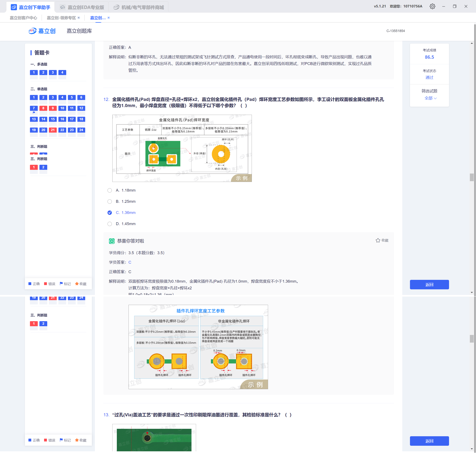Screen dimensions: 476x453
Task: Click the star 收藏 favorite icon
Action: pyautogui.click(x=378, y=240)
